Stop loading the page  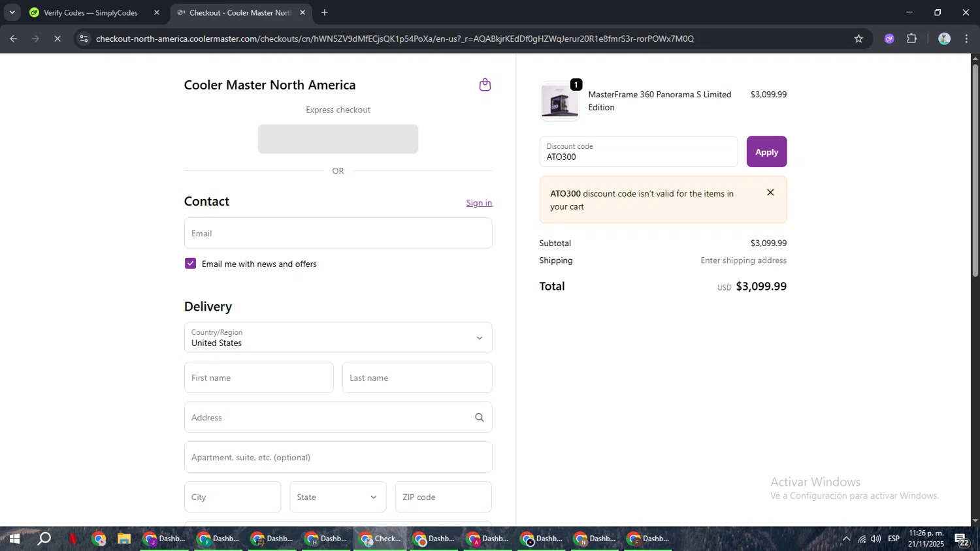[57, 39]
